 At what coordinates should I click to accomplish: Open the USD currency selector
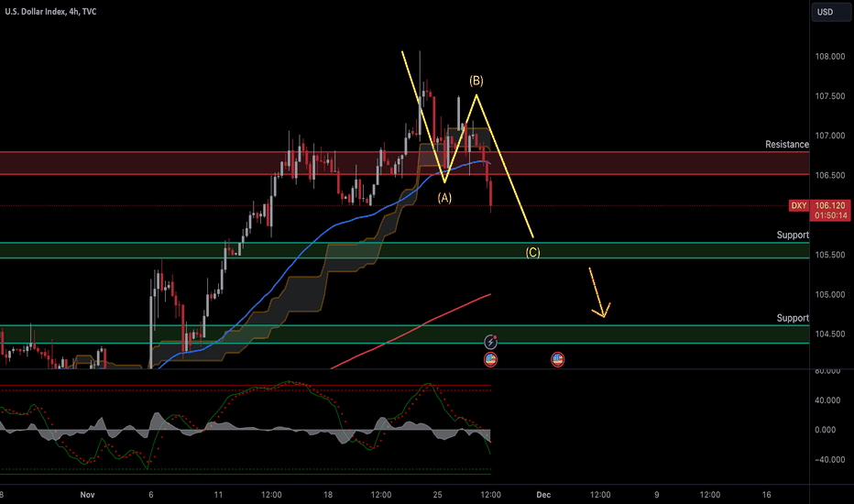pyautogui.click(x=830, y=11)
